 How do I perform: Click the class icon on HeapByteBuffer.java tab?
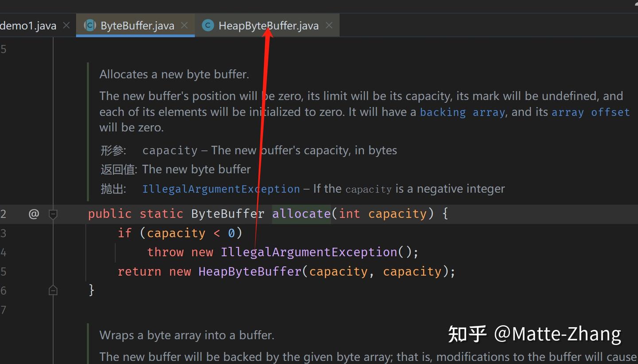[x=208, y=25]
